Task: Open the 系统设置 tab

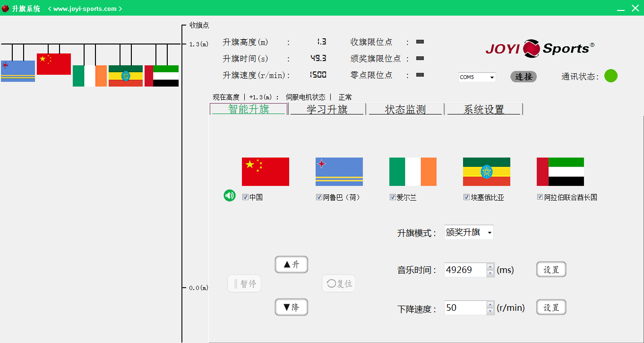Action: pyautogui.click(x=483, y=109)
